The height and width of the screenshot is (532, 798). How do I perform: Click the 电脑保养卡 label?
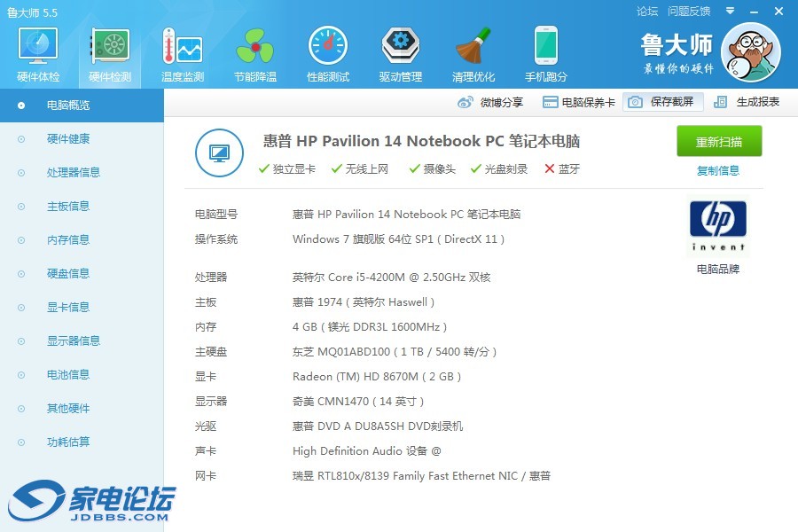point(589,102)
